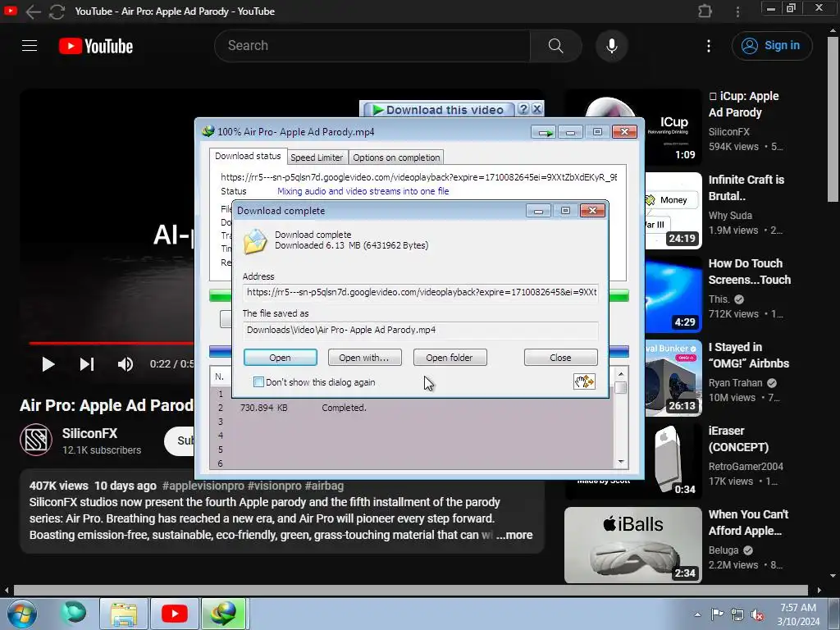Click the help question mark on download panel
This screenshot has height=630, width=840.
pos(523,109)
